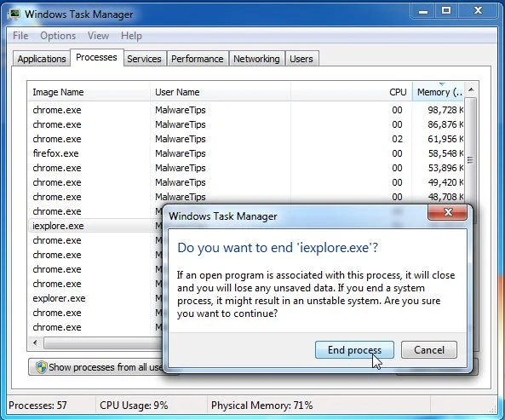Sort by the CPU column header
This screenshot has height=420, width=505.
352,92
